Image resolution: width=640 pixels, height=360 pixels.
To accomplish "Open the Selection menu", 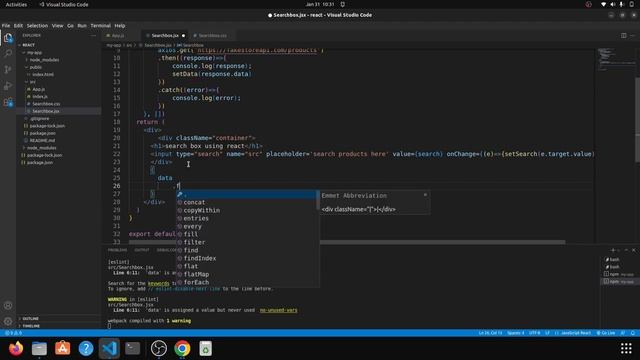I will pos(37,25).
